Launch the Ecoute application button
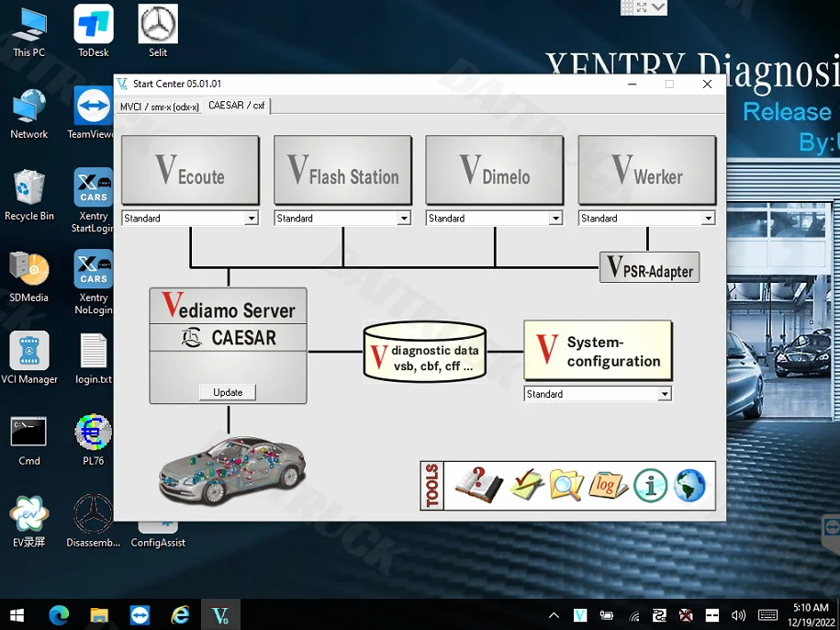840x630 pixels. tap(190, 170)
